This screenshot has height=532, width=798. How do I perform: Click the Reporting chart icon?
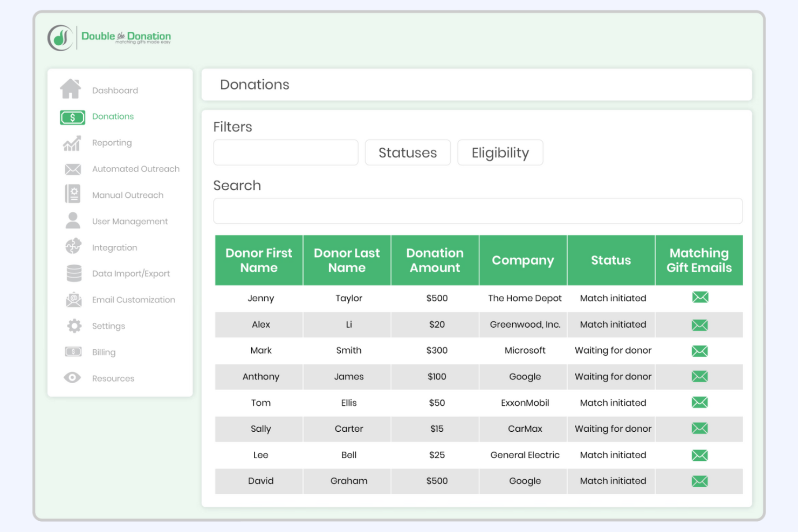[72, 143]
